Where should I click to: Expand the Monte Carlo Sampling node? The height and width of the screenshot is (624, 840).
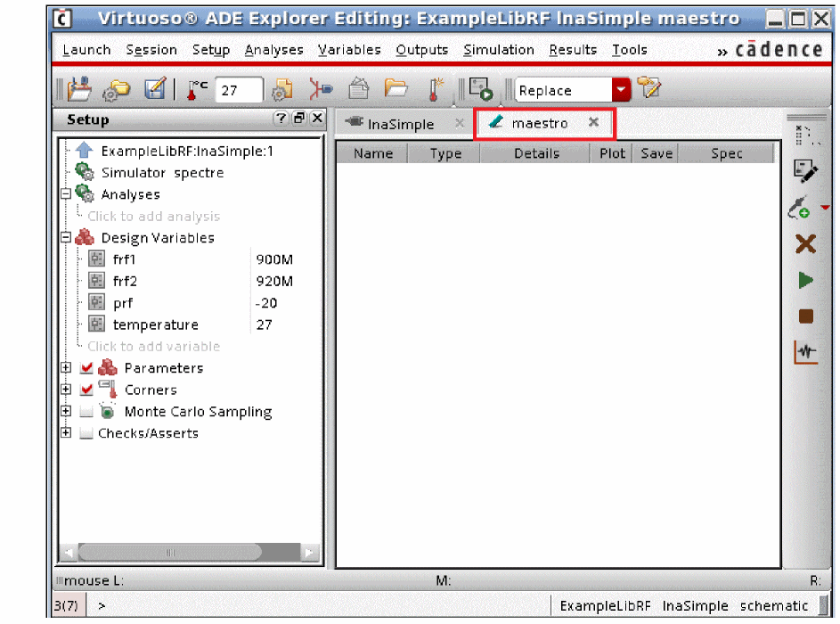[x=66, y=411]
